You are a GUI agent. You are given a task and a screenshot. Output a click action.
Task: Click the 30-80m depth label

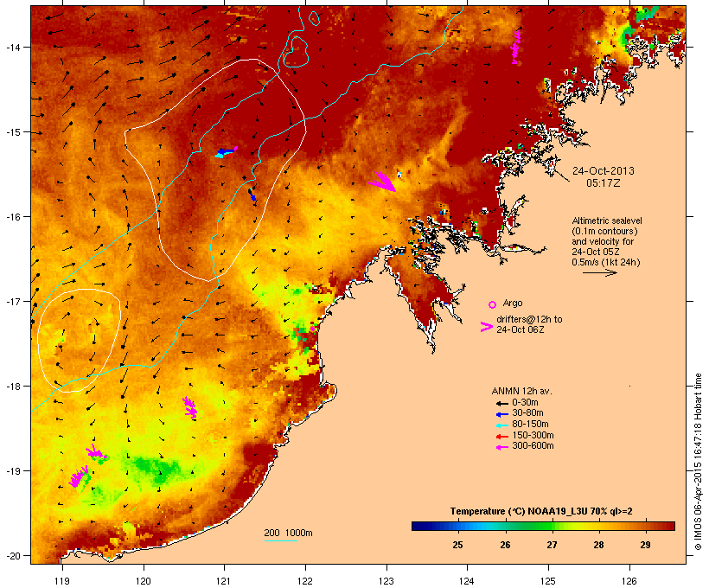point(527,413)
